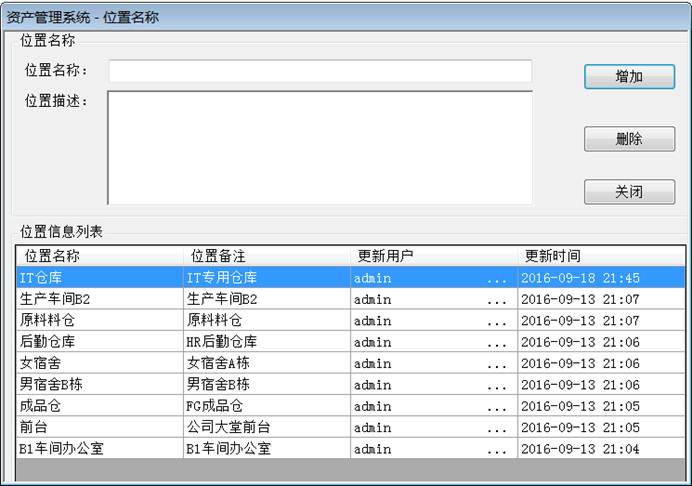Select the IT专用仓库 remark cell
692x486 pixels.
point(267,277)
